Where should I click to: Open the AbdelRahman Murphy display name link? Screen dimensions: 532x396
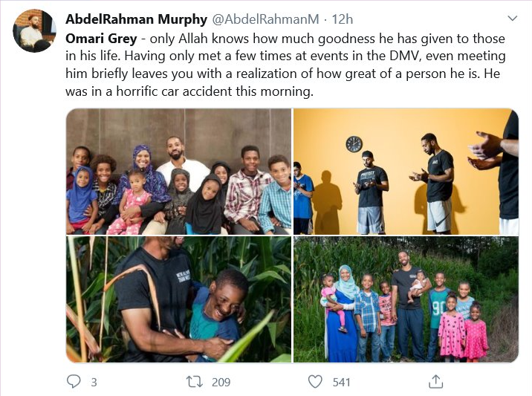coord(136,19)
